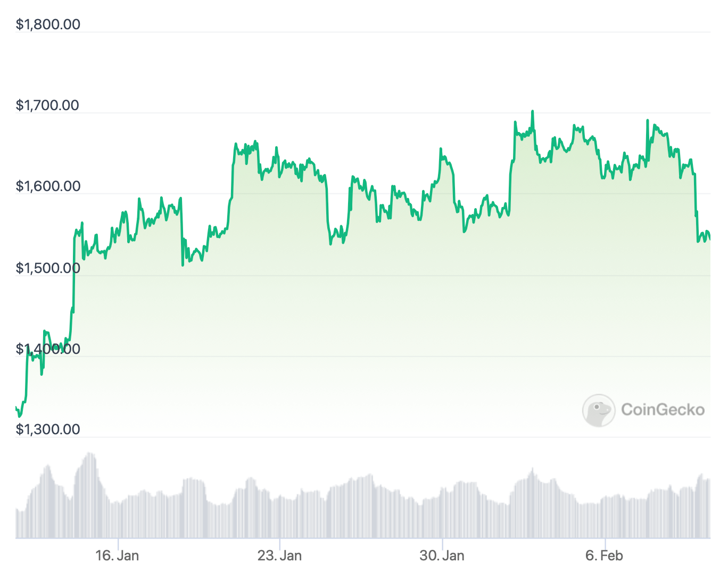
Task: Click the 30. Jan date label
Action: (442, 556)
